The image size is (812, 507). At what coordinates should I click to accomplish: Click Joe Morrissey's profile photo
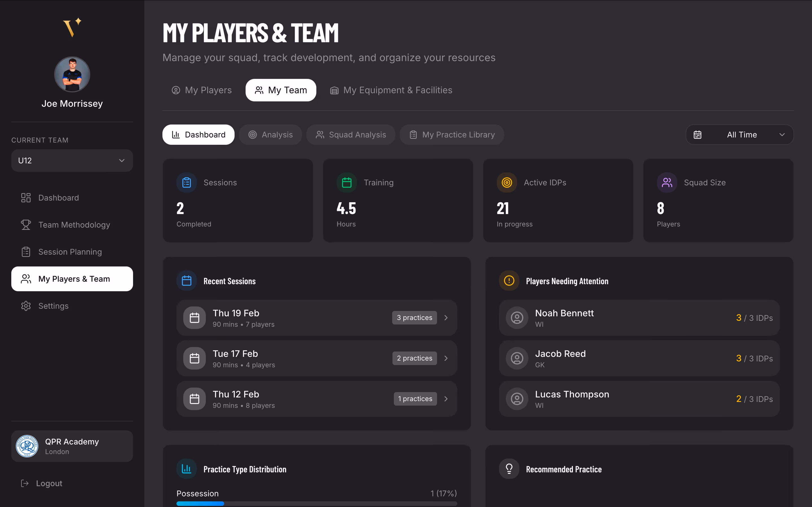[72, 74]
